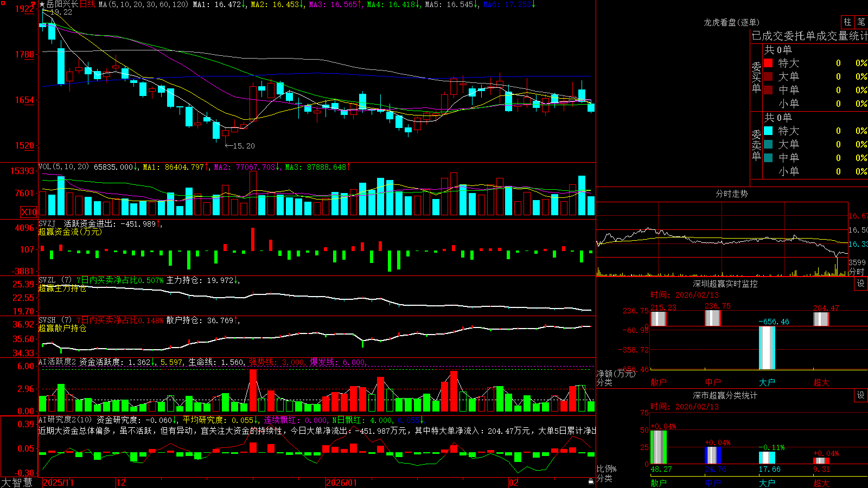Click the 超赢主力持仓 yellow label

point(62,288)
